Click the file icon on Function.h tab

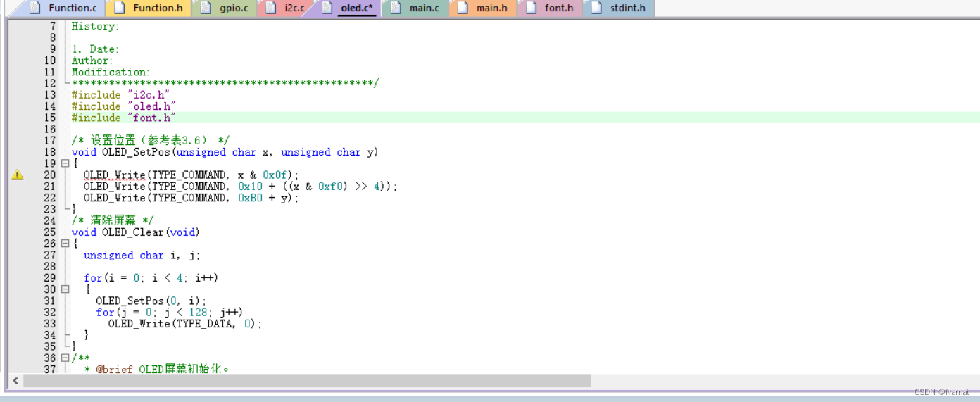120,8
